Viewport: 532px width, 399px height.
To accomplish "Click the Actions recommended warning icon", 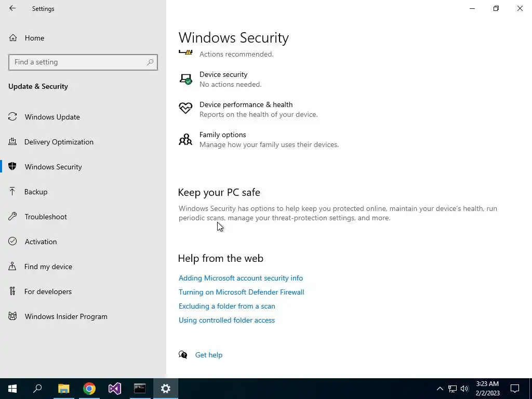I will (x=185, y=52).
